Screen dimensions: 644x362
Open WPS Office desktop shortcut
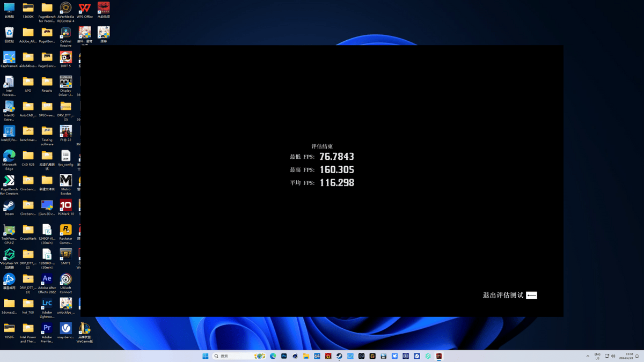[x=85, y=11]
